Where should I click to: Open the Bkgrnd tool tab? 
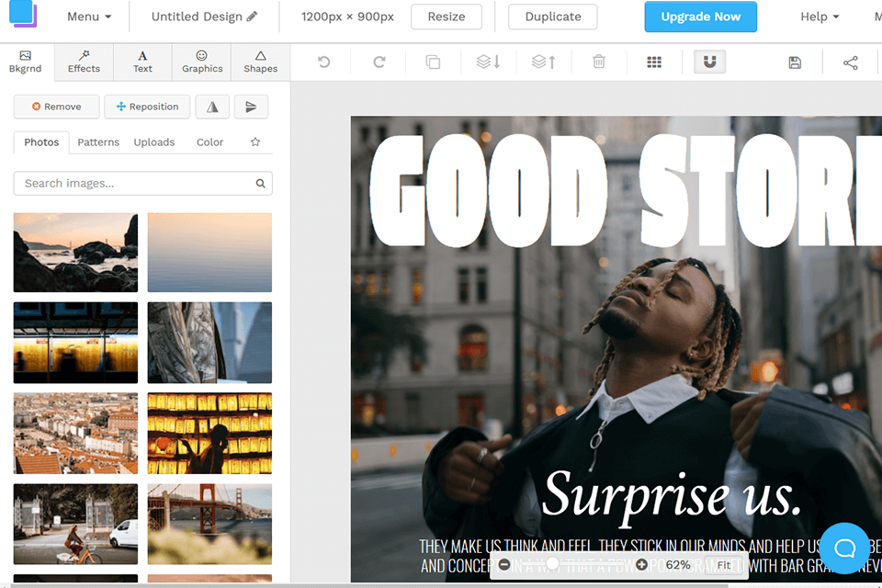coord(26,62)
